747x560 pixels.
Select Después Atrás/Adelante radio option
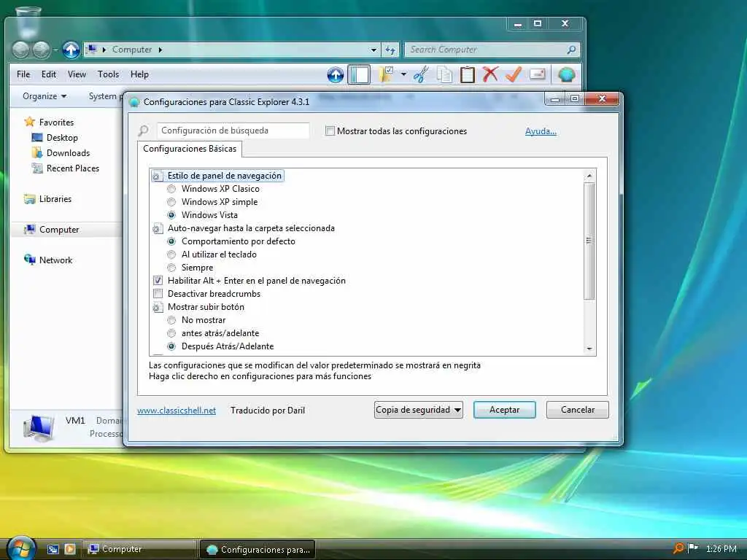click(x=171, y=346)
